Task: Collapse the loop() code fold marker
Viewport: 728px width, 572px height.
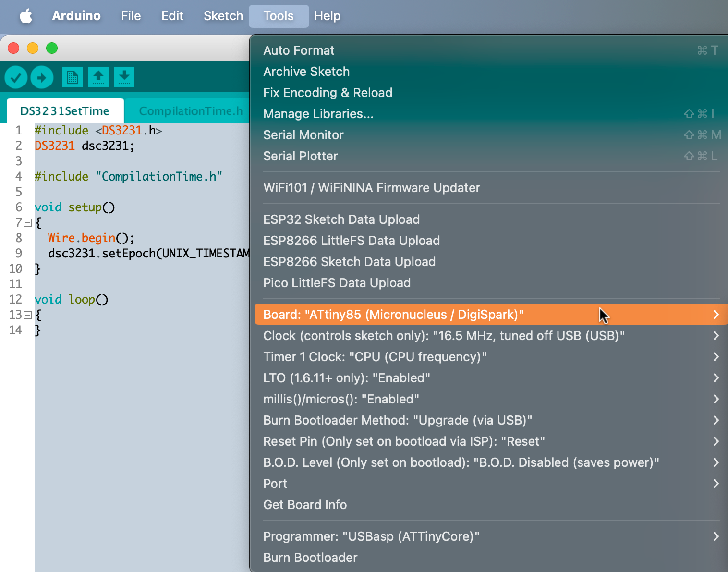Action: [28, 315]
